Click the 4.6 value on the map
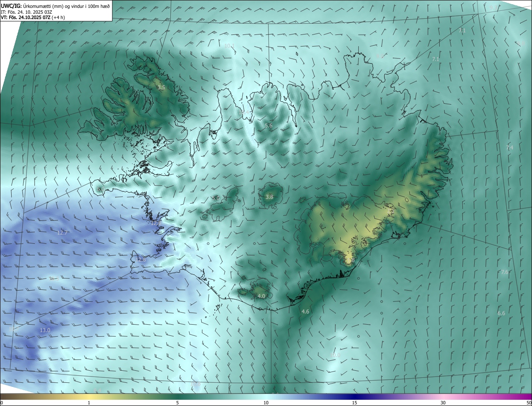This screenshot has height=406, width=532. pos(305,311)
